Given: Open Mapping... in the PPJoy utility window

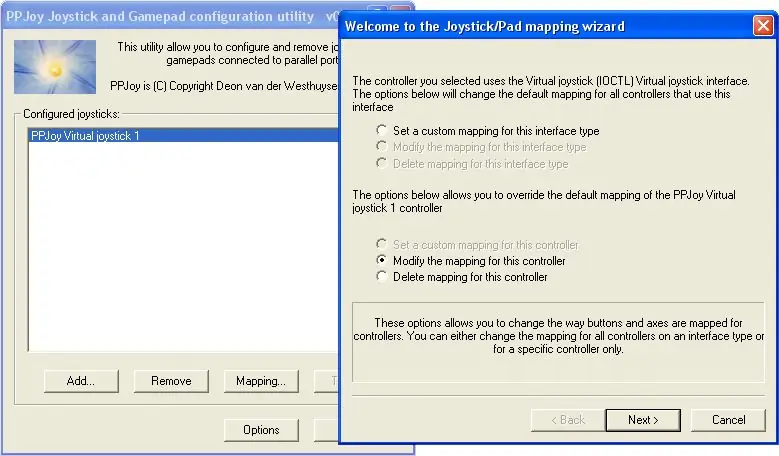Looking at the screenshot, I should click(261, 381).
